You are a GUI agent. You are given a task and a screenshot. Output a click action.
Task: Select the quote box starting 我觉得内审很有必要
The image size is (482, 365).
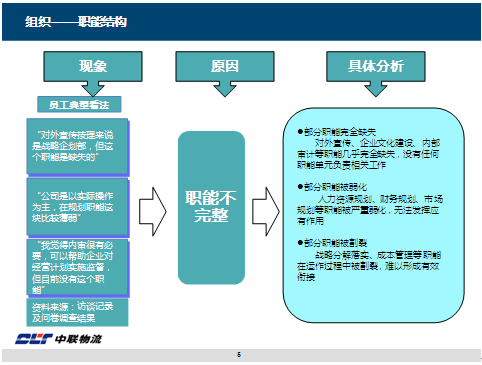coord(78,267)
